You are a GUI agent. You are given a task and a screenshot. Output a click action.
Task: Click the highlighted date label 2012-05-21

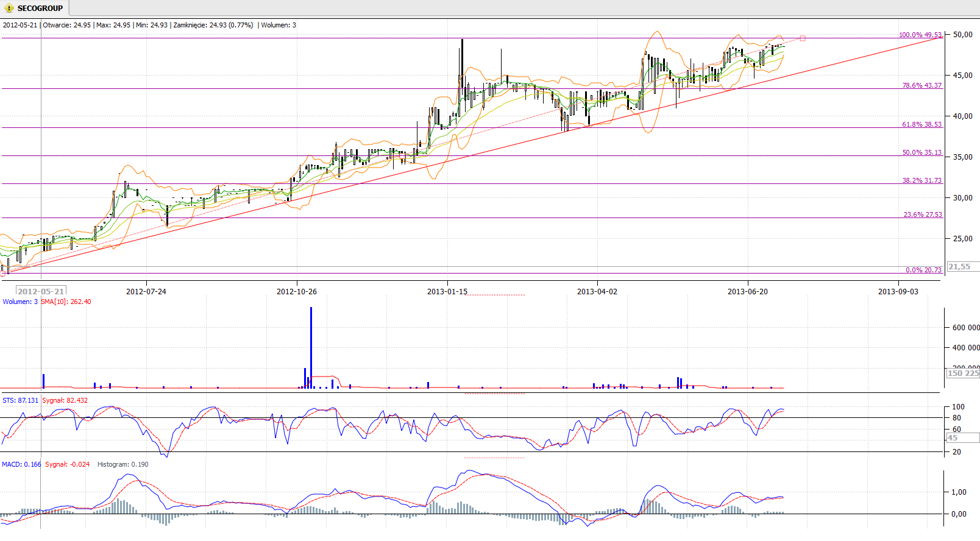pyautogui.click(x=41, y=291)
